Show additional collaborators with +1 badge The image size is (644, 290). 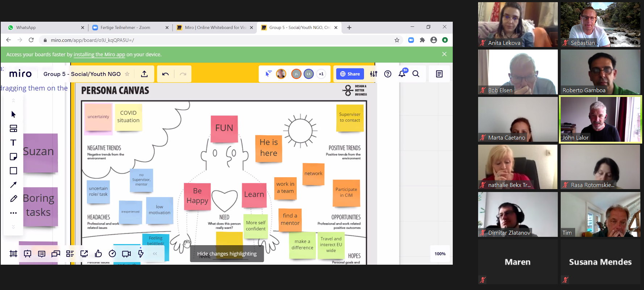coord(321,74)
